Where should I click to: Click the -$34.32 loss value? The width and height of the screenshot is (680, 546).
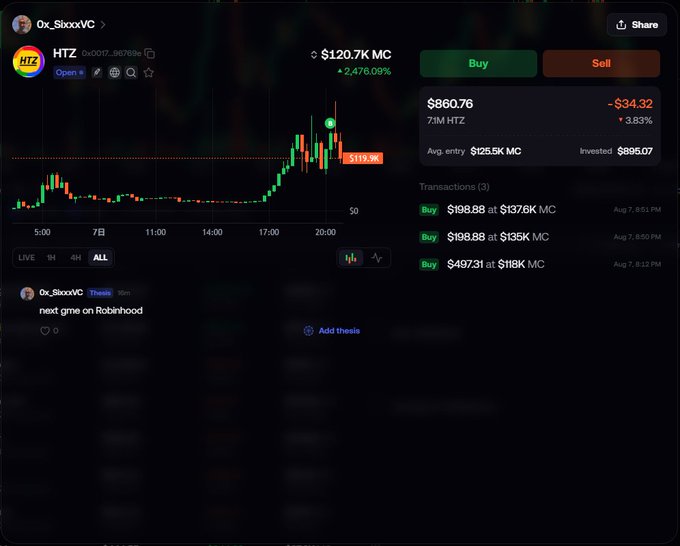(x=630, y=104)
